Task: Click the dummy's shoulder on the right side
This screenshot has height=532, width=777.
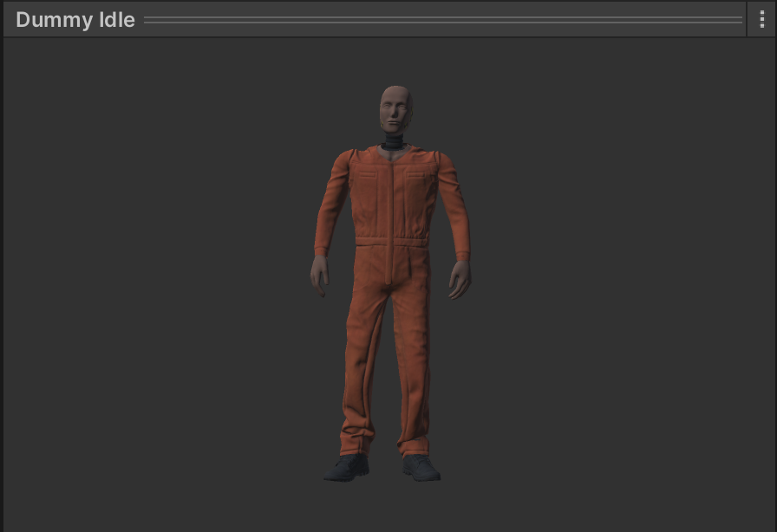Action: [443, 161]
